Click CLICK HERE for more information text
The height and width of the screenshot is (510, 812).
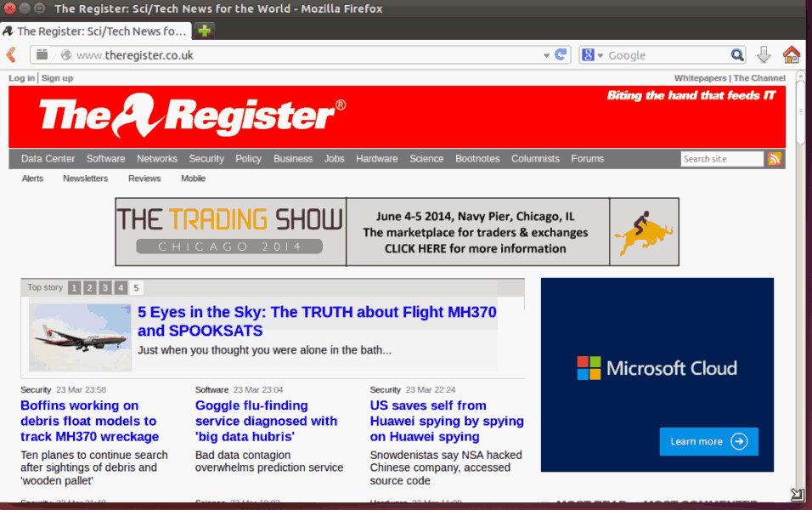tap(476, 249)
